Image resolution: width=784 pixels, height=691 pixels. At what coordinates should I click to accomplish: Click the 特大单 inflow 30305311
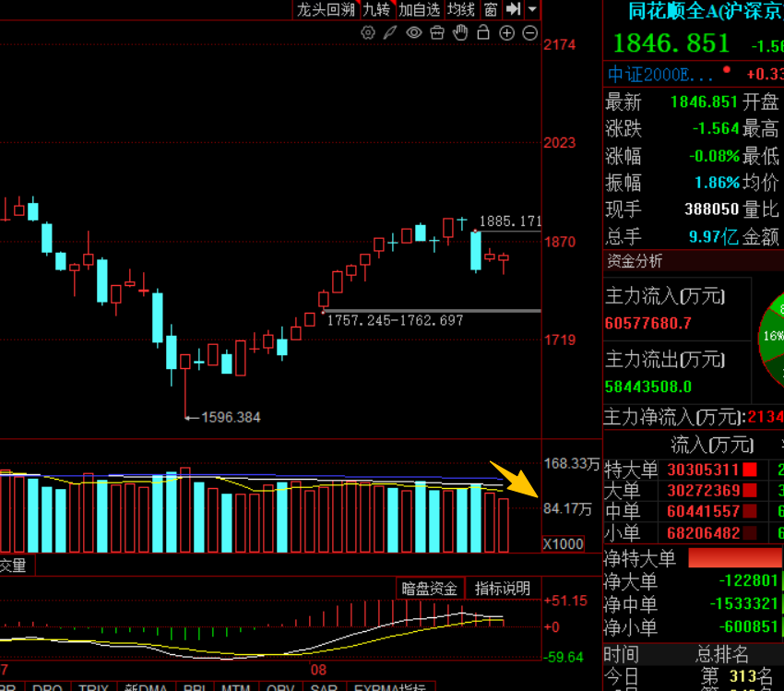[703, 470]
